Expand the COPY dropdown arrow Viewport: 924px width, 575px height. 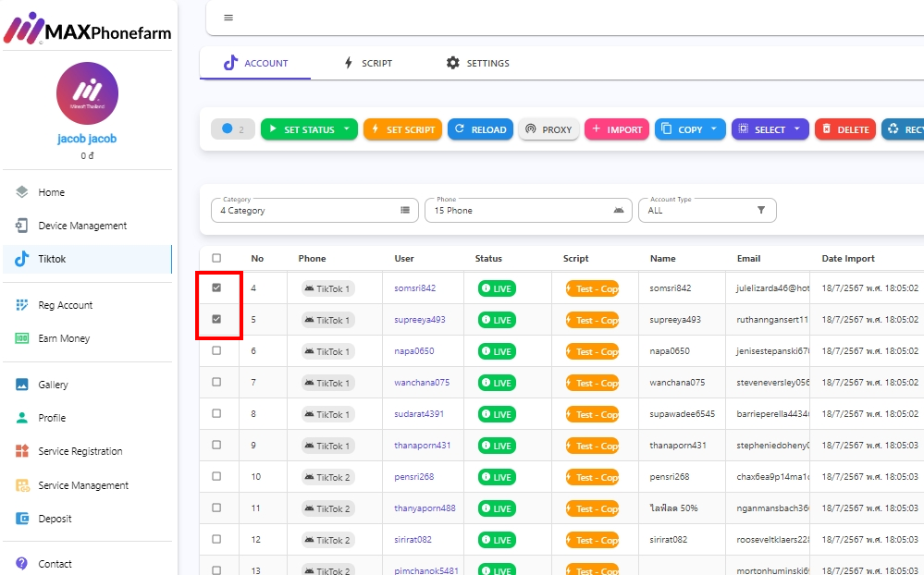(x=714, y=129)
